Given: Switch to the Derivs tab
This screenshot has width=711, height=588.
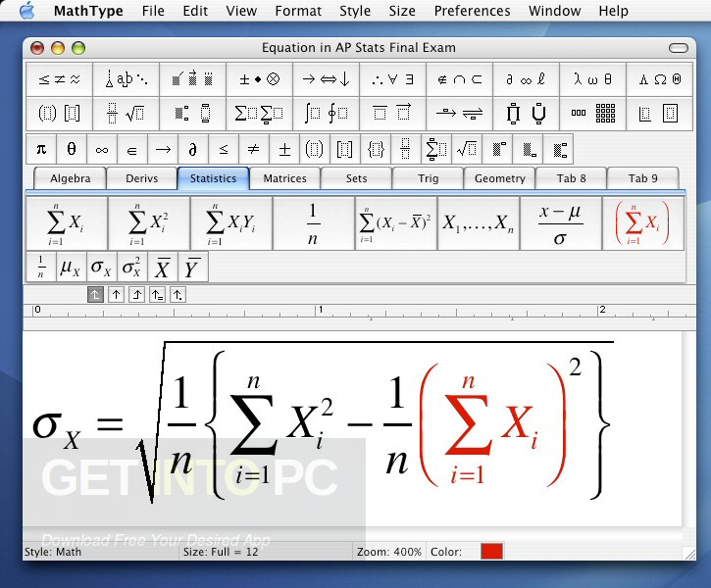Looking at the screenshot, I should (142, 178).
